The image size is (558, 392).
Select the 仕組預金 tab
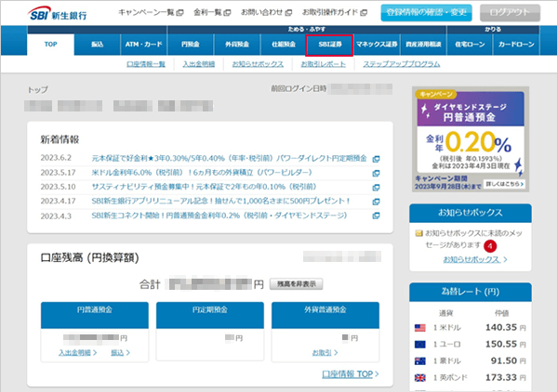pos(284,45)
